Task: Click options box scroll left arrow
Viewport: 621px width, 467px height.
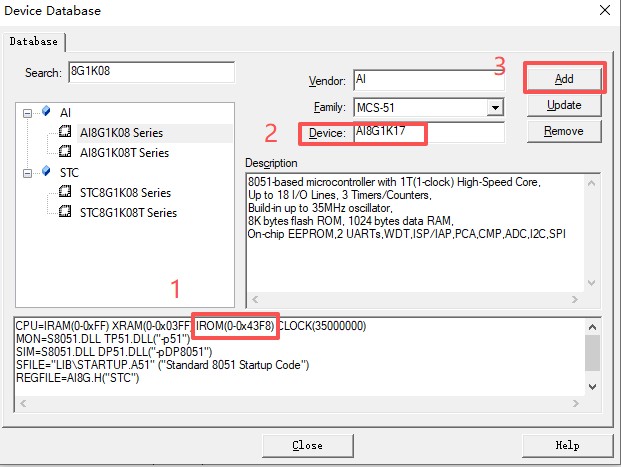Action: pyautogui.click(x=23, y=404)
